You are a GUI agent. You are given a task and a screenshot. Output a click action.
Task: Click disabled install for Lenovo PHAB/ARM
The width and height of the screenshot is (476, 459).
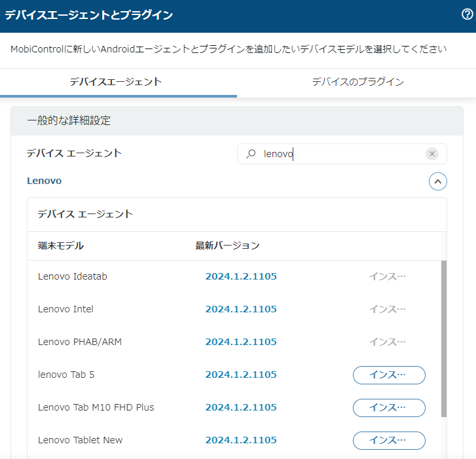click(388, 342)
